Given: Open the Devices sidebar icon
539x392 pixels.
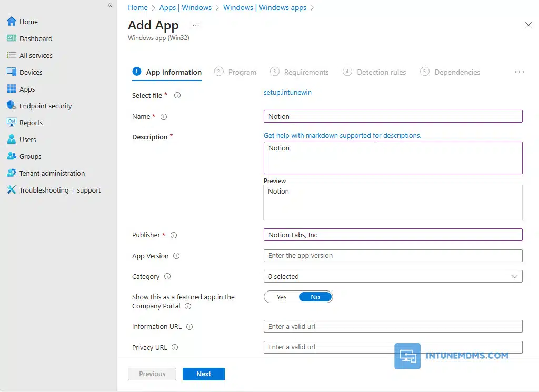Looking at the screenshot, I should point(12,72).
